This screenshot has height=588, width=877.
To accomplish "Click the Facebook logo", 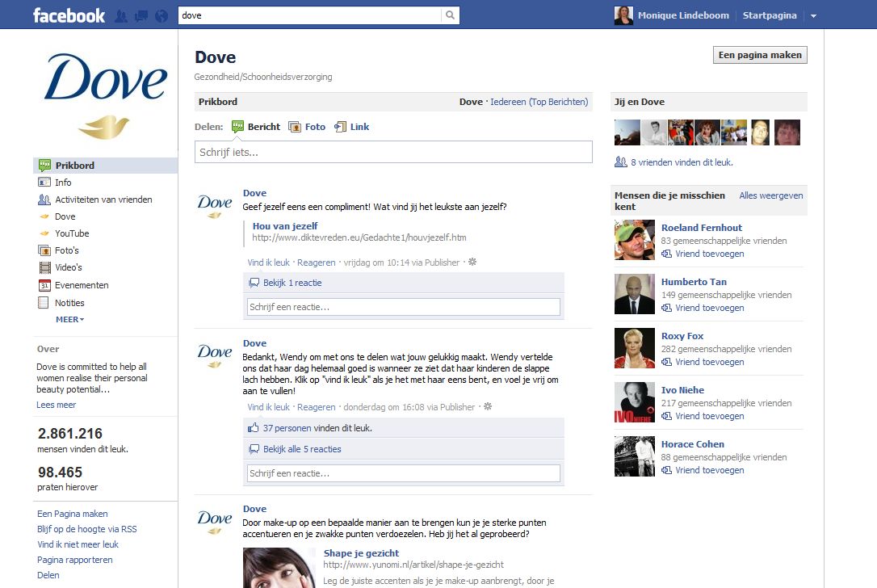I will point(69,15).
